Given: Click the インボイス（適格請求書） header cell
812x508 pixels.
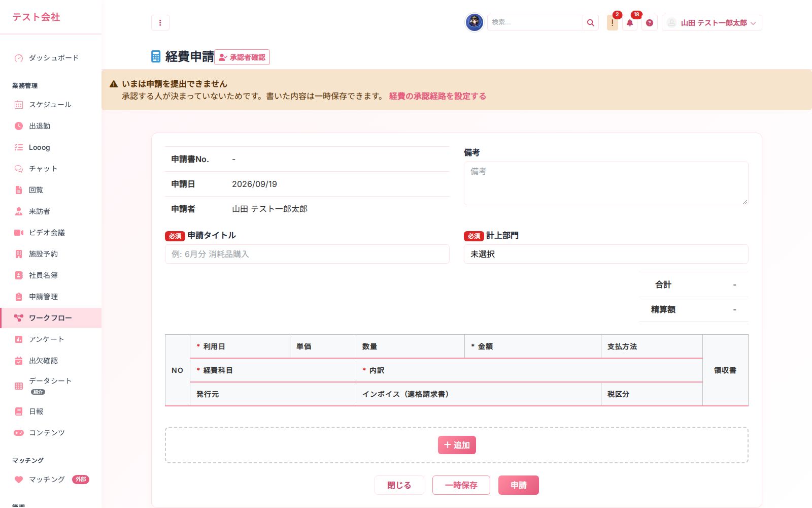Looking at the screenshot, I should pyautogui.click(x=479, y=394).
